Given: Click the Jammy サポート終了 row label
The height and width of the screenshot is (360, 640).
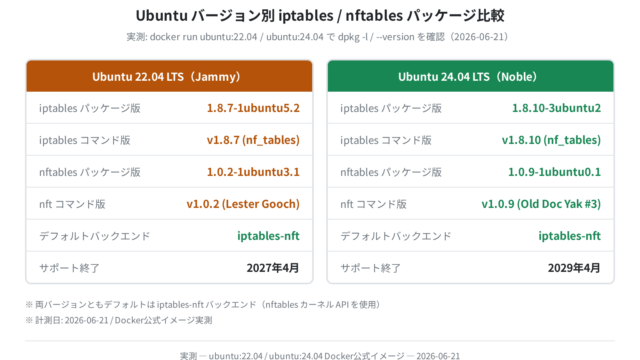Looking at the screenshot, I should (69, 268).
